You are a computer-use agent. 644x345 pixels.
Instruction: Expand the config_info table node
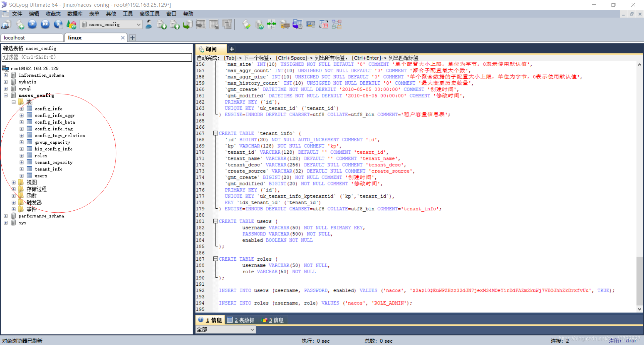coord(21,109)
